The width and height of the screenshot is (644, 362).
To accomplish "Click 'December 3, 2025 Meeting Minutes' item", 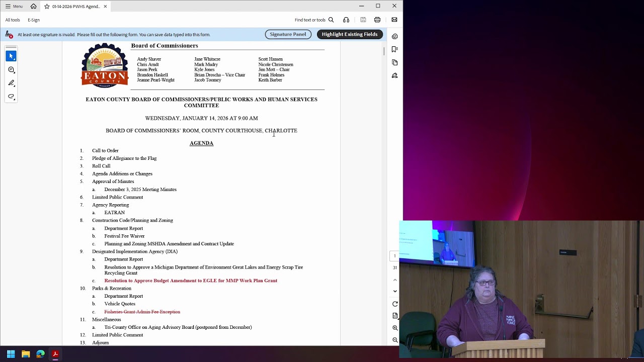I will tap(140, 190).
